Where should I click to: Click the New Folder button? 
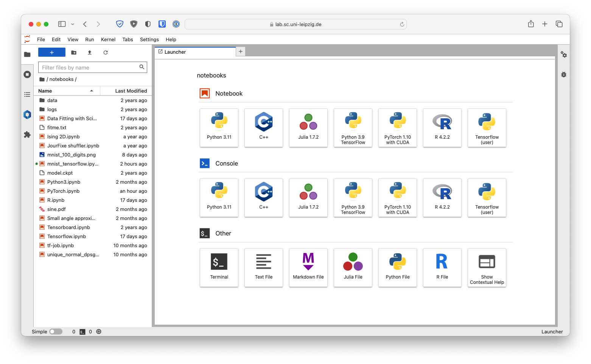(x=74, y=53)
